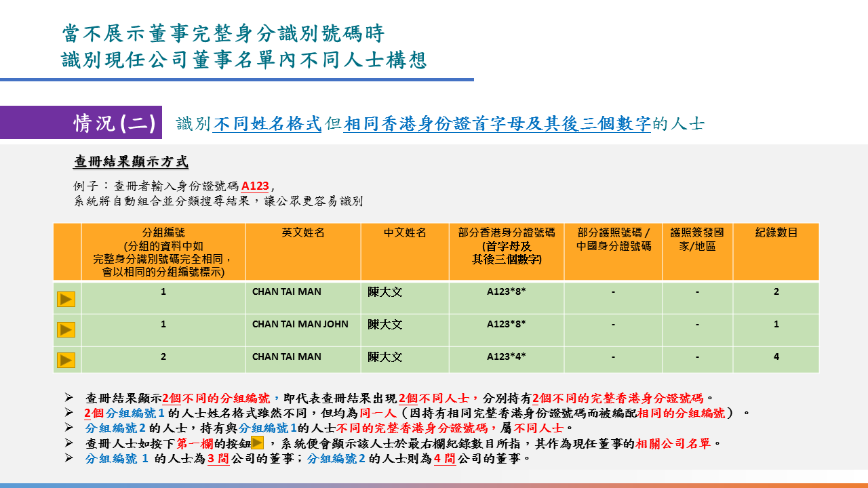Click the 查冊結果顯示方式 underlined heading
The height and width of the screenshot is (488, 868).
[x=130, y=162]
